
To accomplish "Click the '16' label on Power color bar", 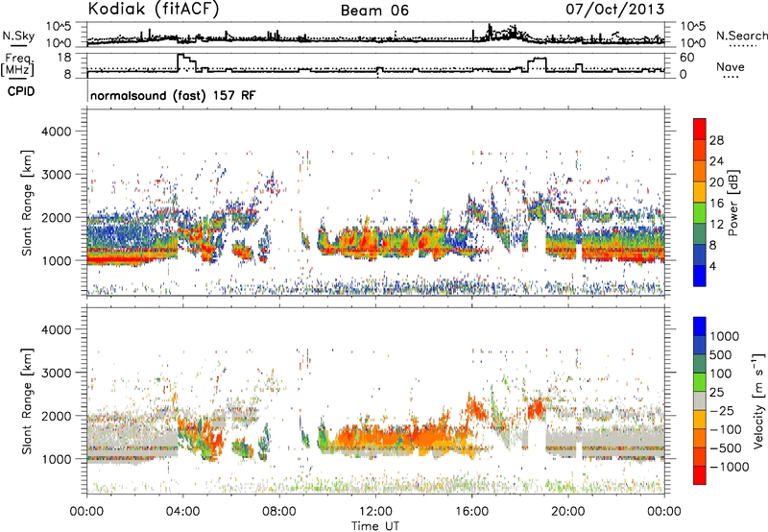I will click(716, 204).
